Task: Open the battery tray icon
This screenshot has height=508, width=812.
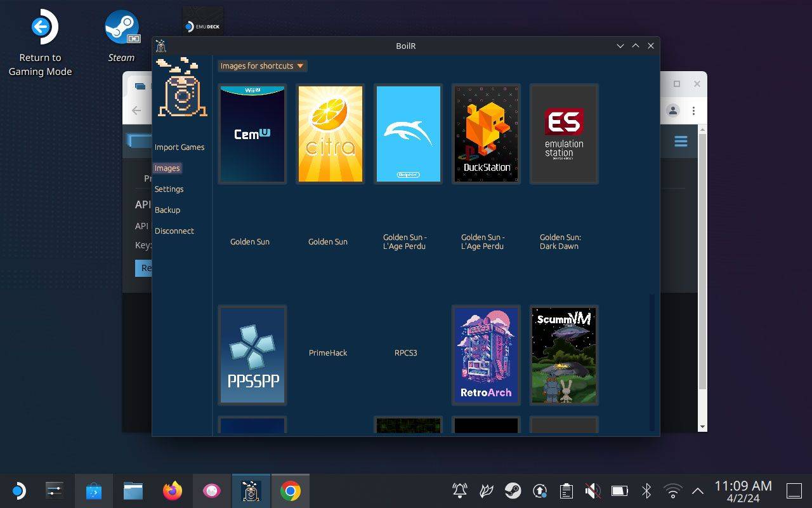Action: pyautogui.click(x=619, y=491)
